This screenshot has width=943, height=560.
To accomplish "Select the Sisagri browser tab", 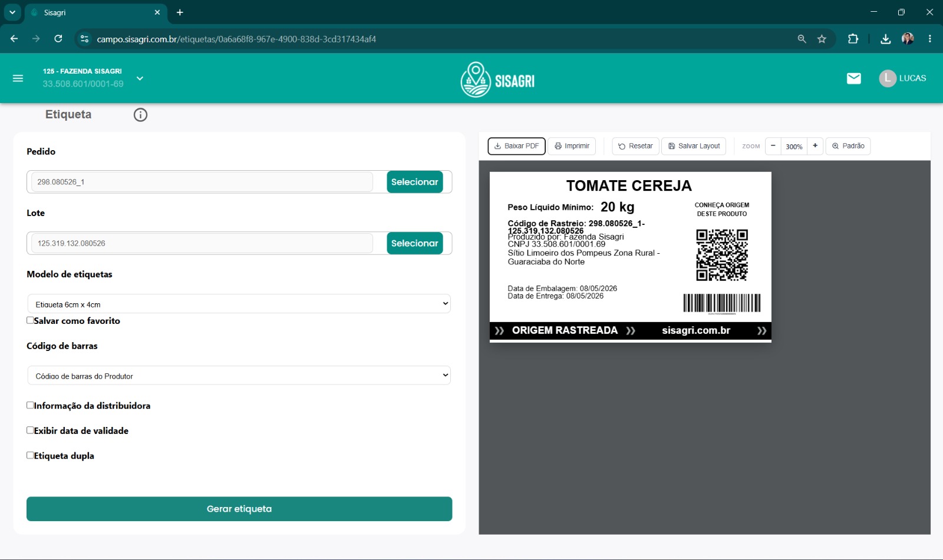I will coord(95,12).
